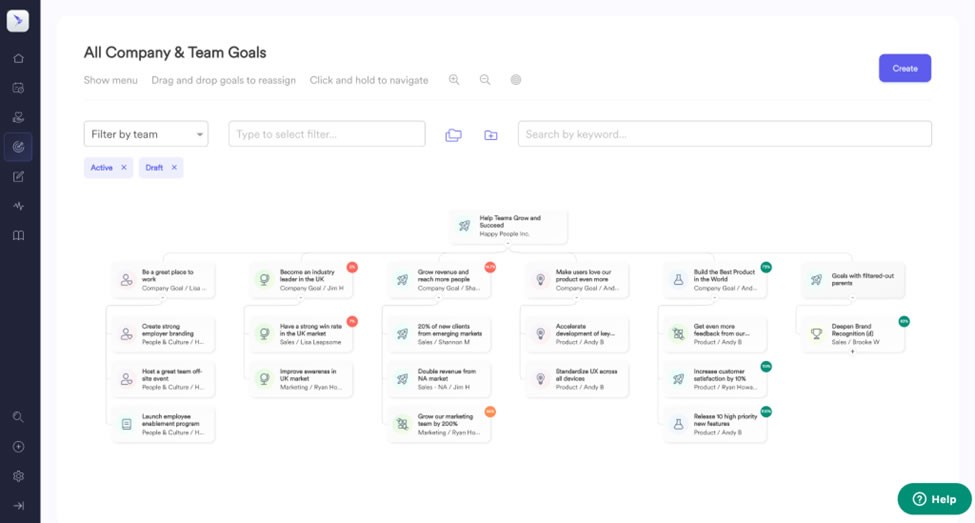975x523 pixels.
Task: Zoom out of the goal tree
Action: point(485,80)
